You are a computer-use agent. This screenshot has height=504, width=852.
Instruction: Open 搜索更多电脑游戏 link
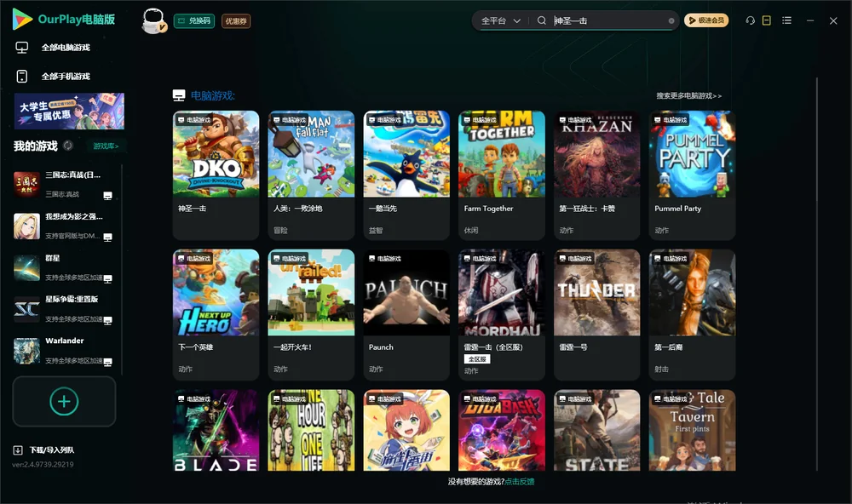689,95
